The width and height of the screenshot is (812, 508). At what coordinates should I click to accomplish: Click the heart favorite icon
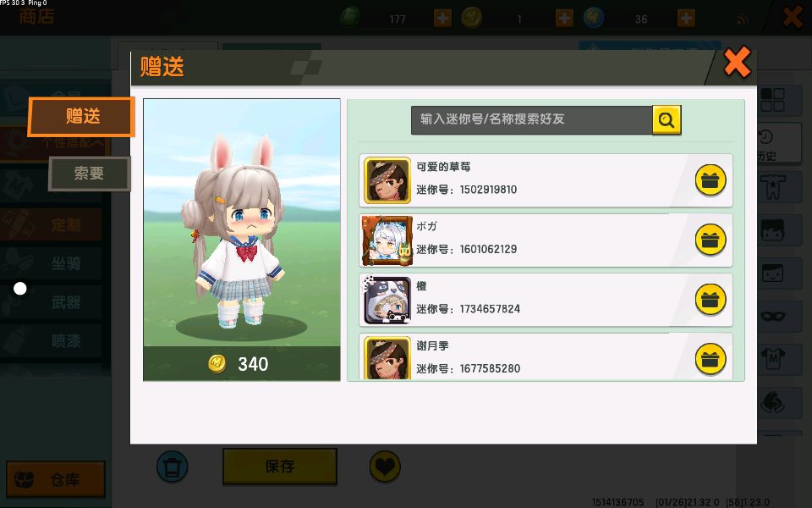click(x=385, y=466)
